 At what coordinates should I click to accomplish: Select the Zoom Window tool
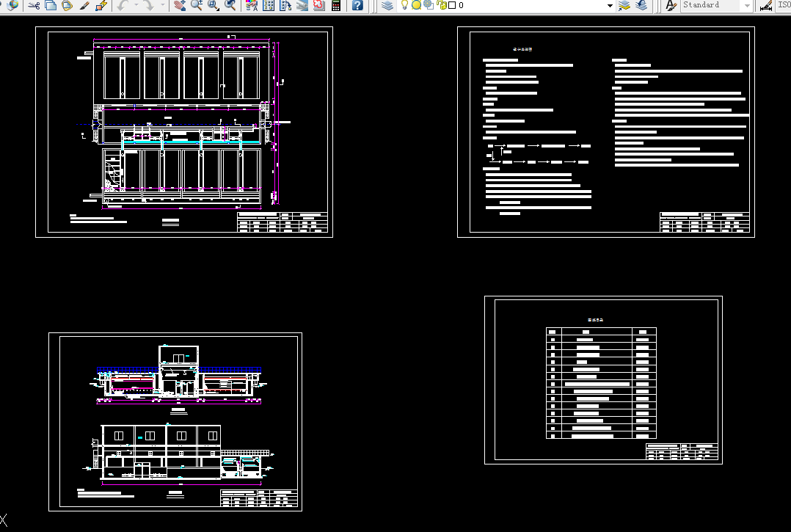tap(214, 6)
